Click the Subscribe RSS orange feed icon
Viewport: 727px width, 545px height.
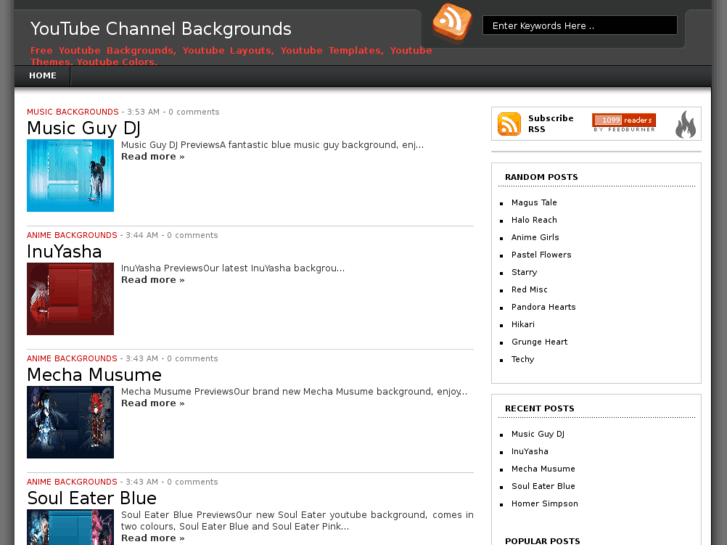pyautogui.click(x=509, y=124)
